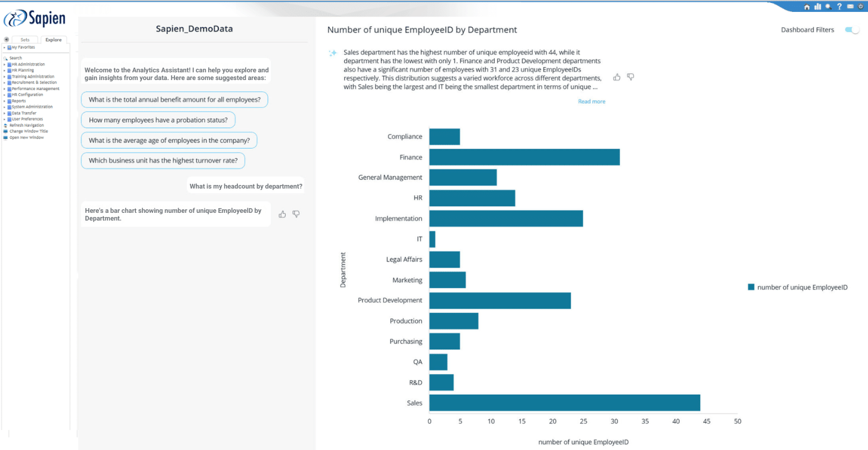Log out using the power icon

(860, 7)
